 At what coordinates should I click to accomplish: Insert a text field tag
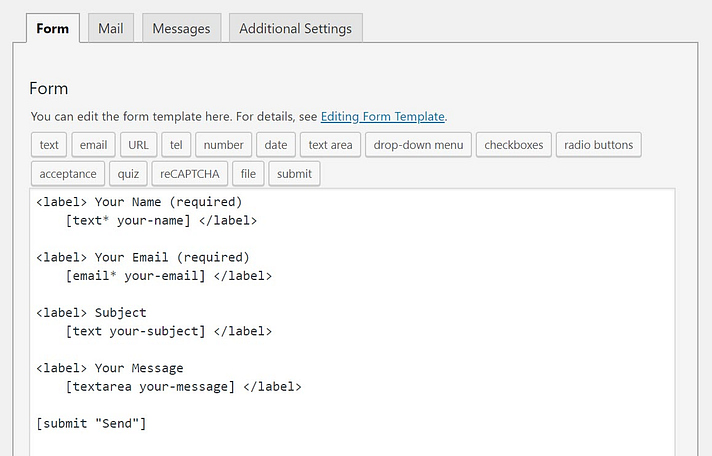[49, 145]
